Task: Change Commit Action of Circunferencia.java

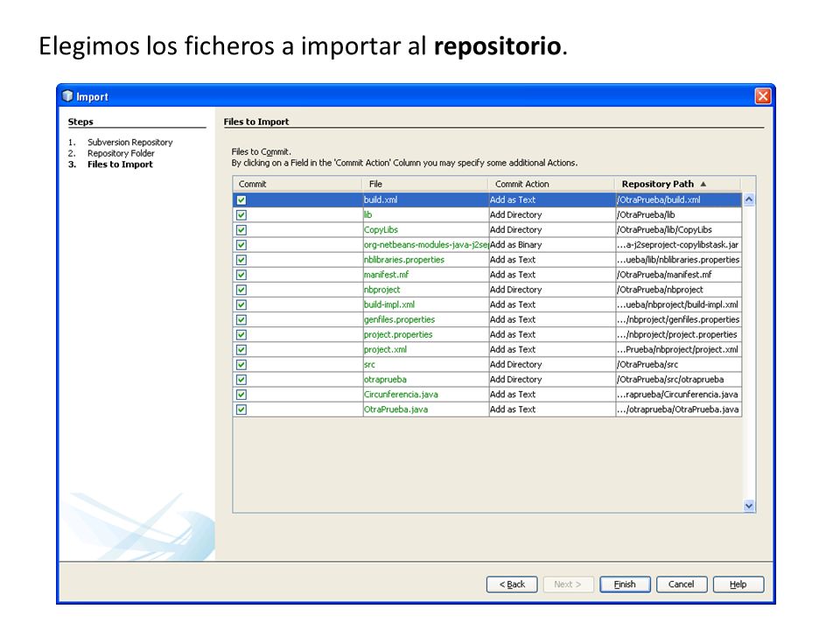Action: coord(552,395)
